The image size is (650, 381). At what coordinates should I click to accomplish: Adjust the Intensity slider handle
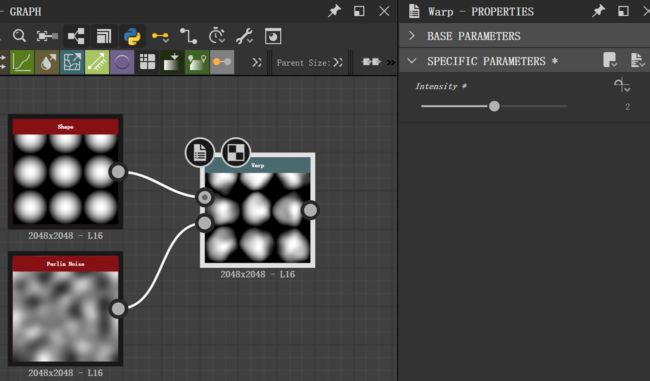click(494, 106)
